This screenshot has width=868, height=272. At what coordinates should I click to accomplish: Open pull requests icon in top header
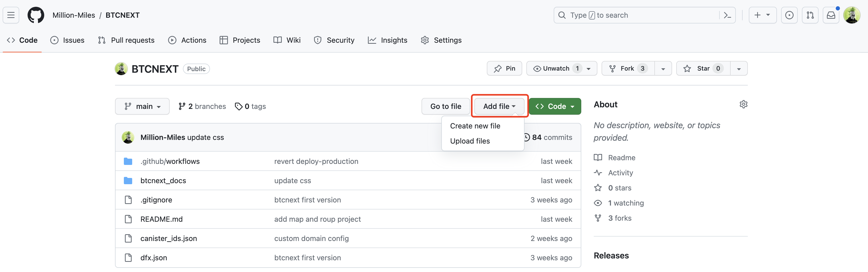pyautogui.click(x=810, y=15)
